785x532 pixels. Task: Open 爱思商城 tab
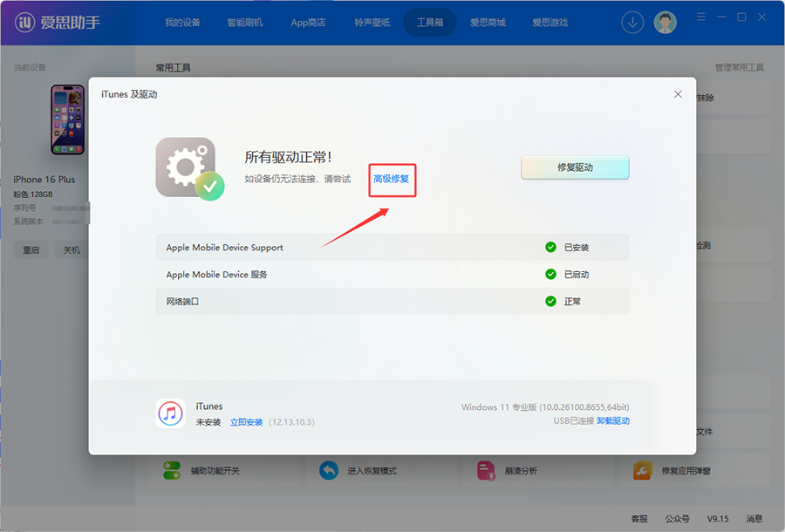[488, 23]
